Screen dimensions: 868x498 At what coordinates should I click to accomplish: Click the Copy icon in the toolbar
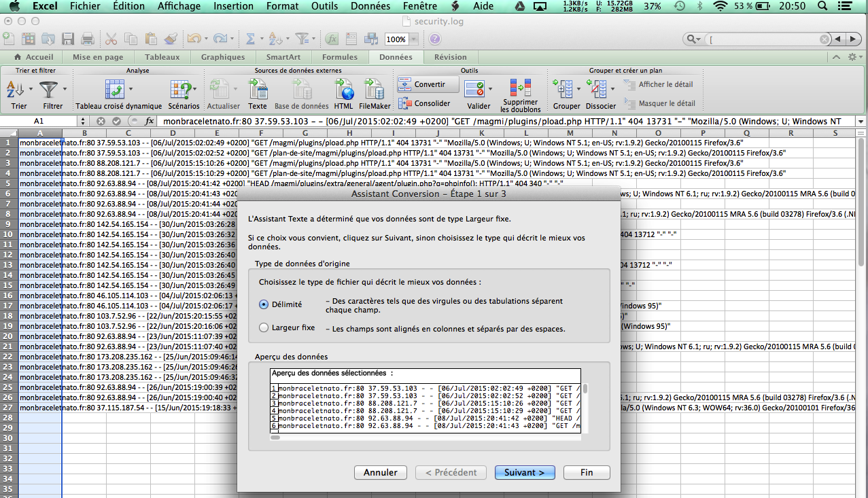tap(131, 39)
